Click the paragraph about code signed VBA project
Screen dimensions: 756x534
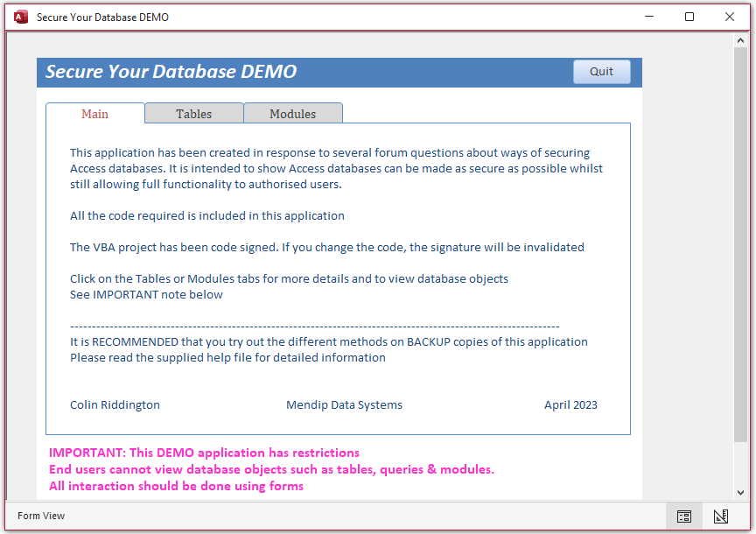click(x=327, y=248)
